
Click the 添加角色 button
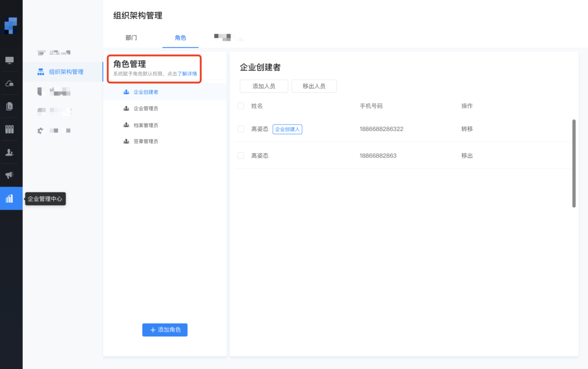coord(165,330)
